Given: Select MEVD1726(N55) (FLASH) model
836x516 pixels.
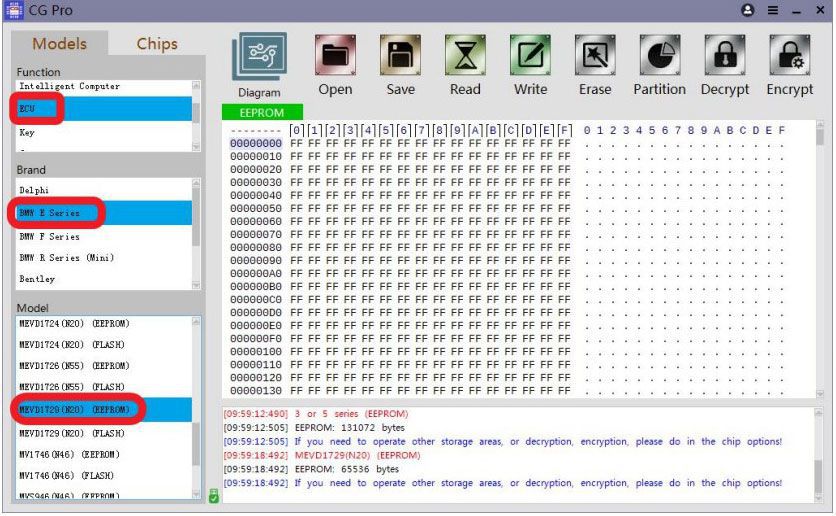Looking at the screenshot, I should (x=104, y=387).
